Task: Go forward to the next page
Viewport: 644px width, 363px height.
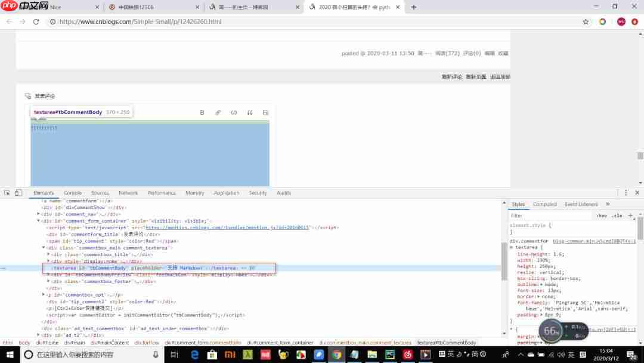Action: click(23, 21)
